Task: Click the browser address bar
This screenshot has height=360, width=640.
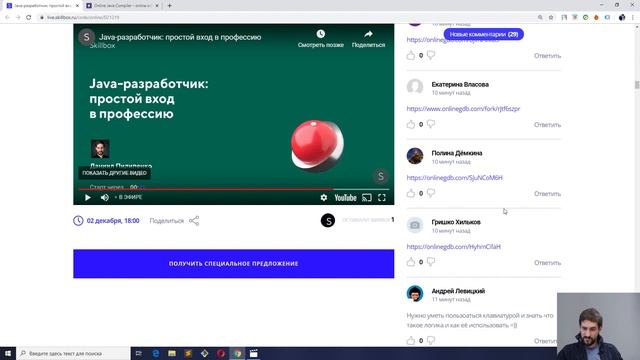Action: click(286, 18)
